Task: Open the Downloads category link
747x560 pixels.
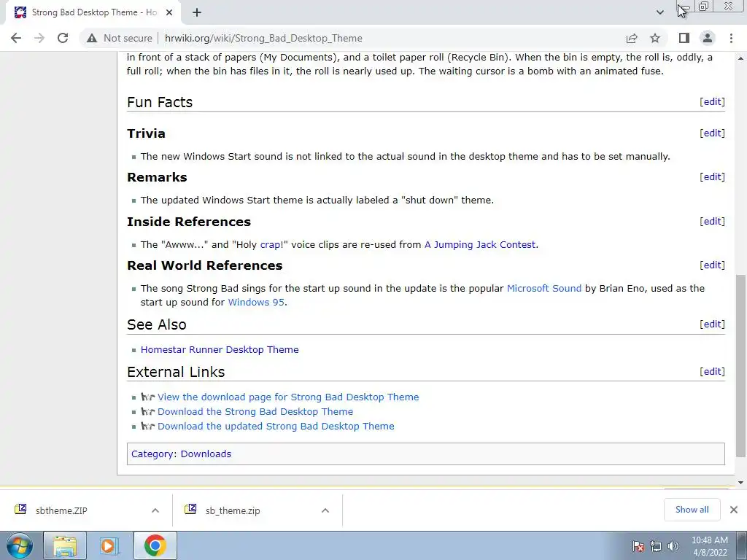Action: [206, 454]
